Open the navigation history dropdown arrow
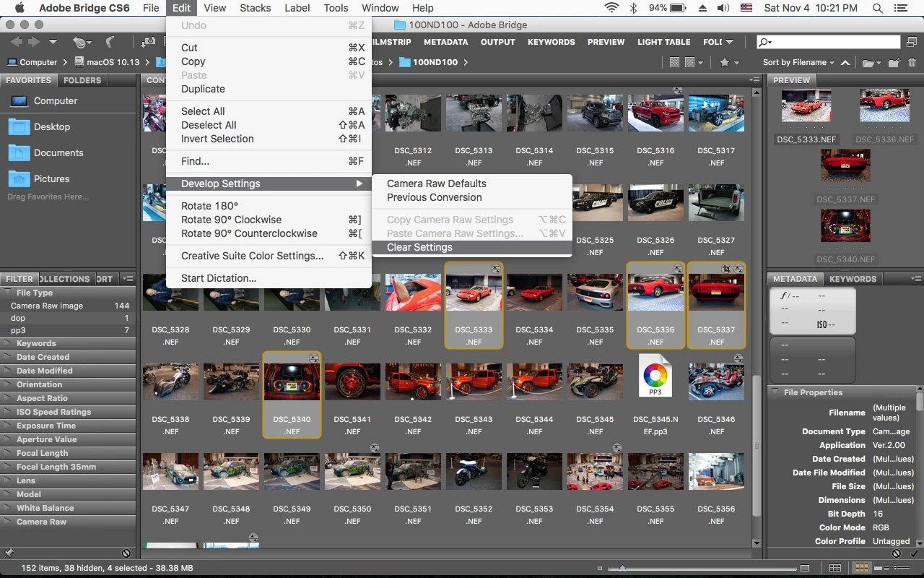The height and width of the screenshot is (578, 924). 53,42
